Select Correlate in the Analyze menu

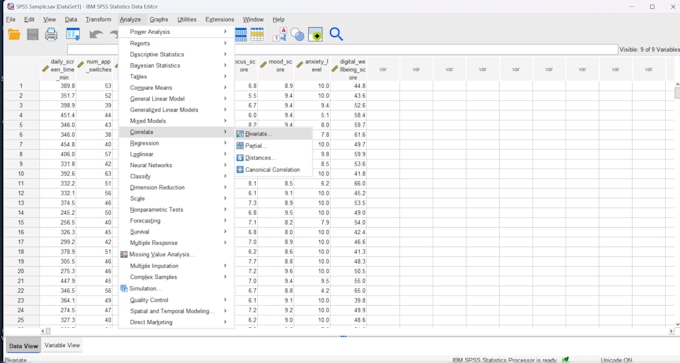click(176, 132)
